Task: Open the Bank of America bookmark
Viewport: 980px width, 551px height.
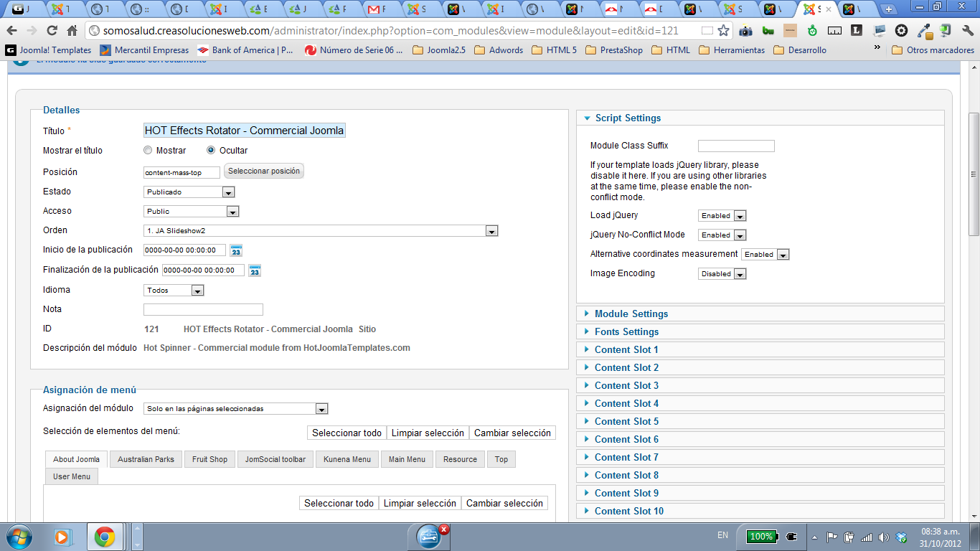Action: tap(245, 50)
